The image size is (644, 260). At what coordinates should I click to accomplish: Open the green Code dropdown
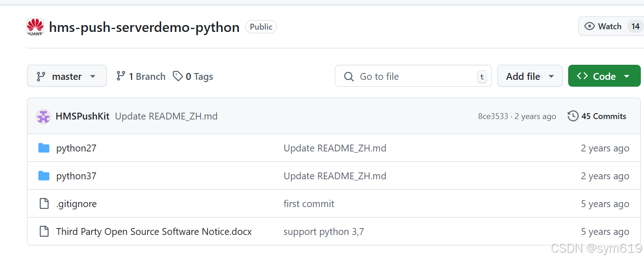(x=604, y=76)
